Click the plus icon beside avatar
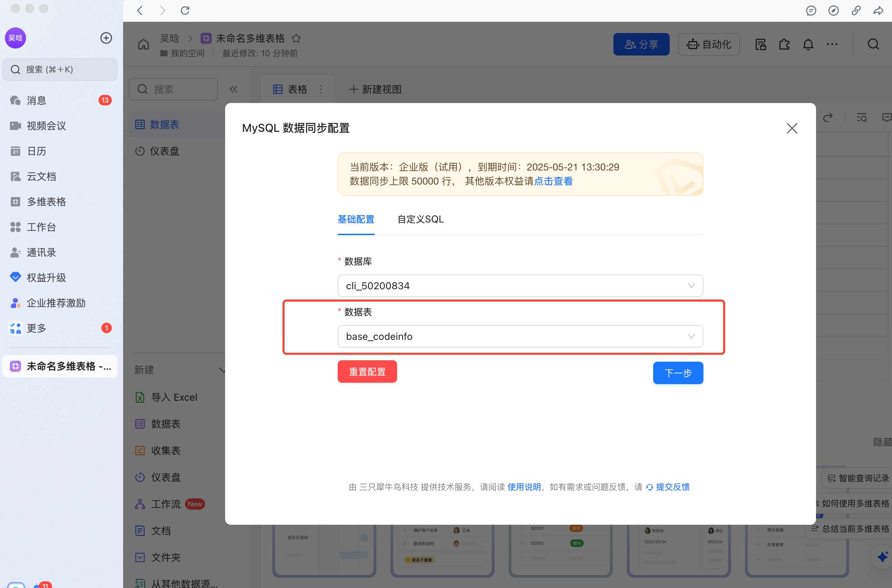This screenshot has height=588, width=892. (106, 38)
